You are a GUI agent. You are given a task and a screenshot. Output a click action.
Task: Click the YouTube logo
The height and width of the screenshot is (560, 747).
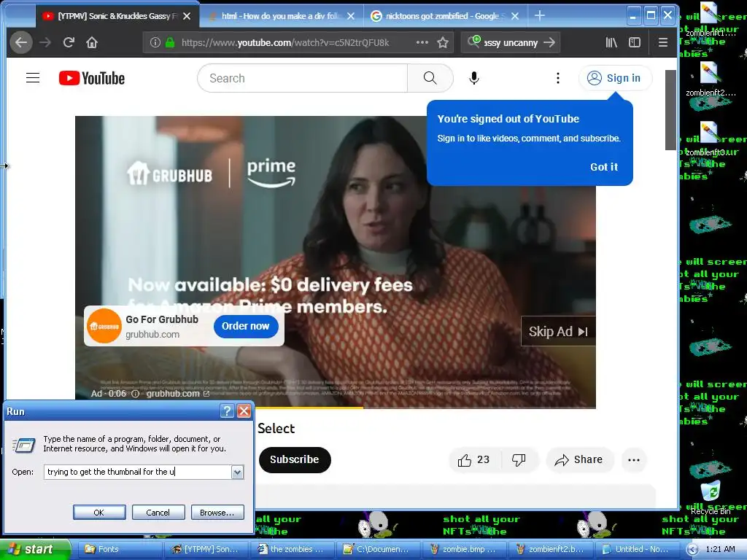pos(92,78)
